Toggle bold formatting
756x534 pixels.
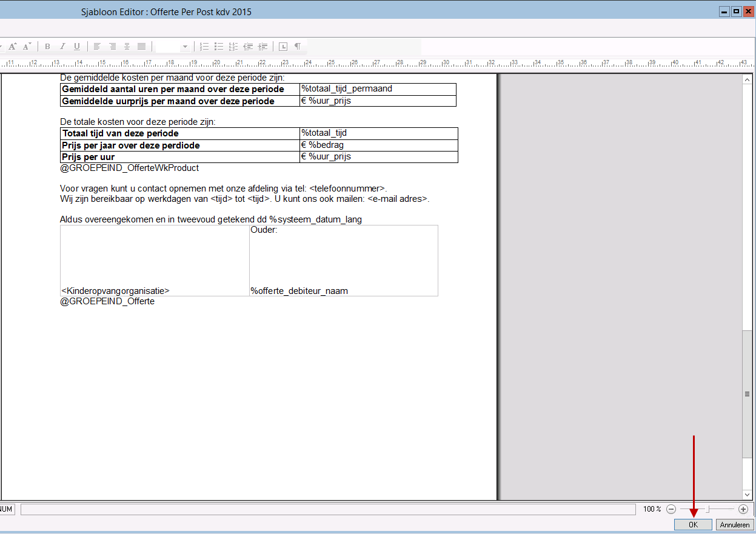(x=47, y=47)
